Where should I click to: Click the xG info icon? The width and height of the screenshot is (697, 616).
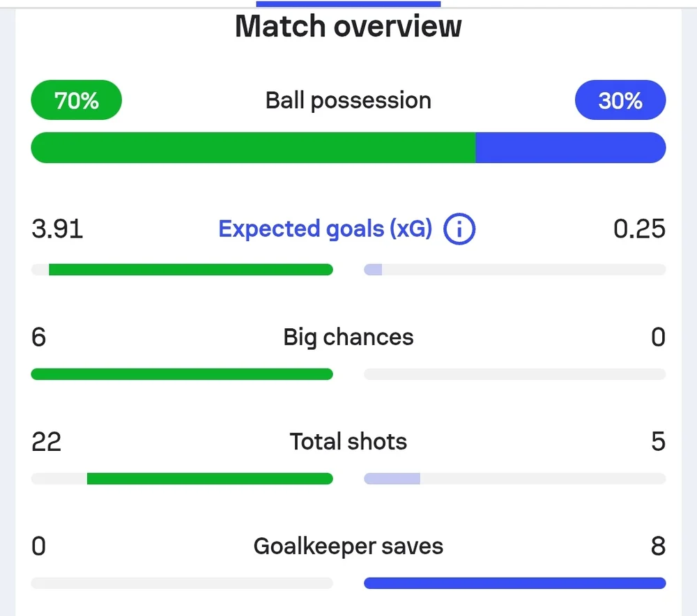(459, 229)
